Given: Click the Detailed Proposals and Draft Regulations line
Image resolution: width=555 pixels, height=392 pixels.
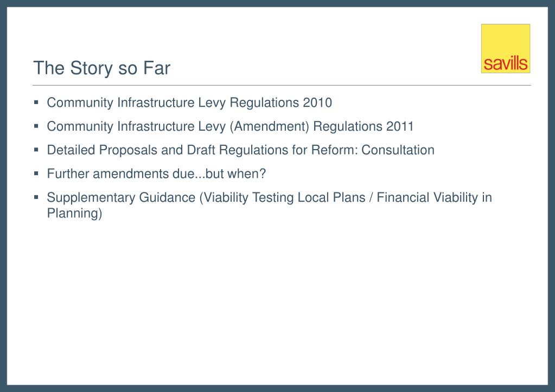Looking at the screenshot, I should 241,150.
